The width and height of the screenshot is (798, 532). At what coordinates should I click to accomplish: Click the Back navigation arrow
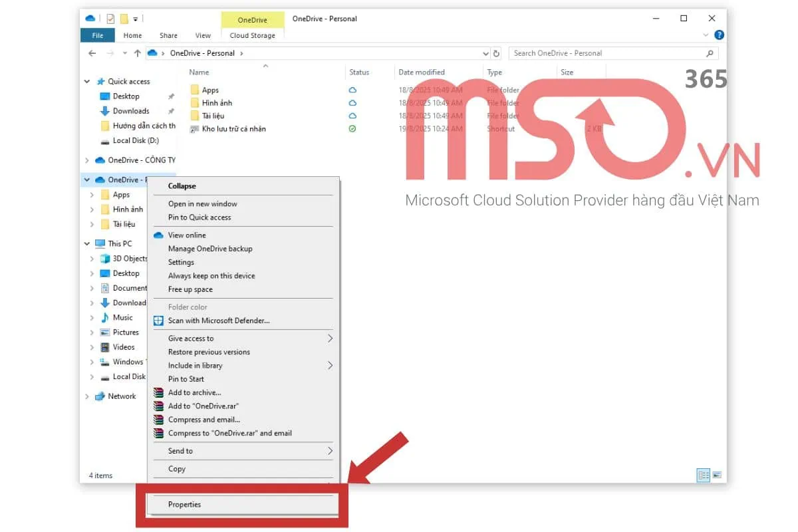coord(93,53)
